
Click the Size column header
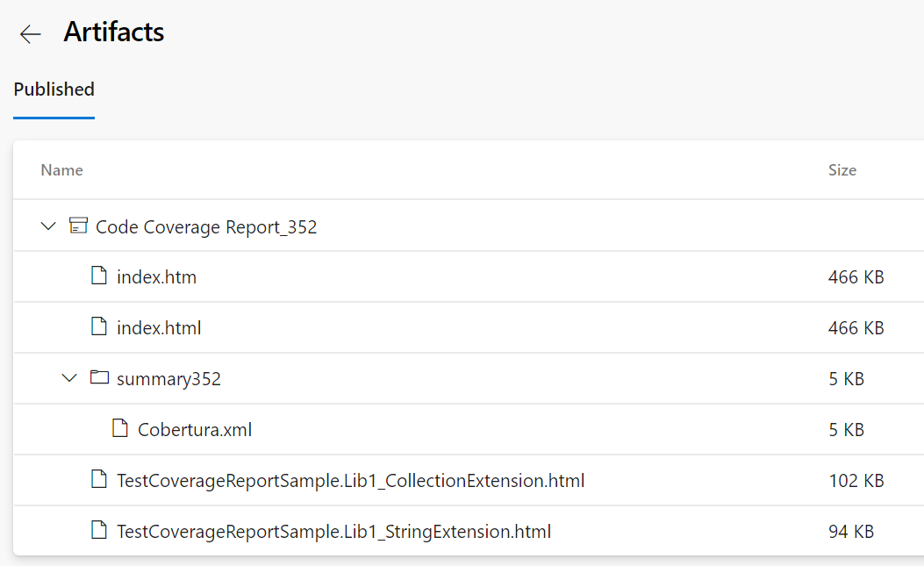[842, 170]
